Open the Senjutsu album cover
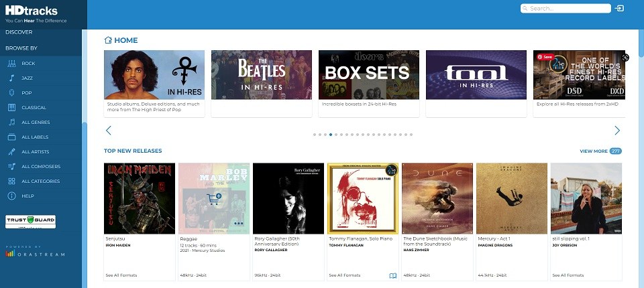The height and width of the screenshot is (288, 644). click(x=140, y=198)
